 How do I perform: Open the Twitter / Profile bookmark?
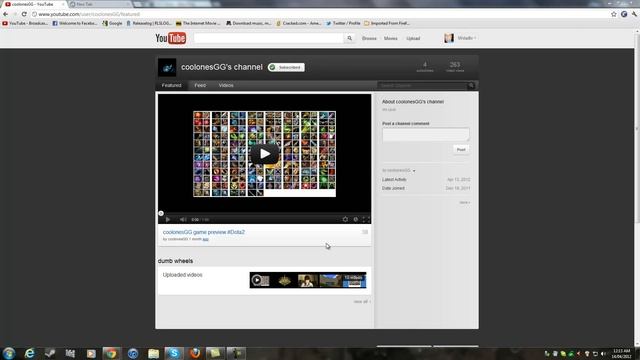point(343,23)
